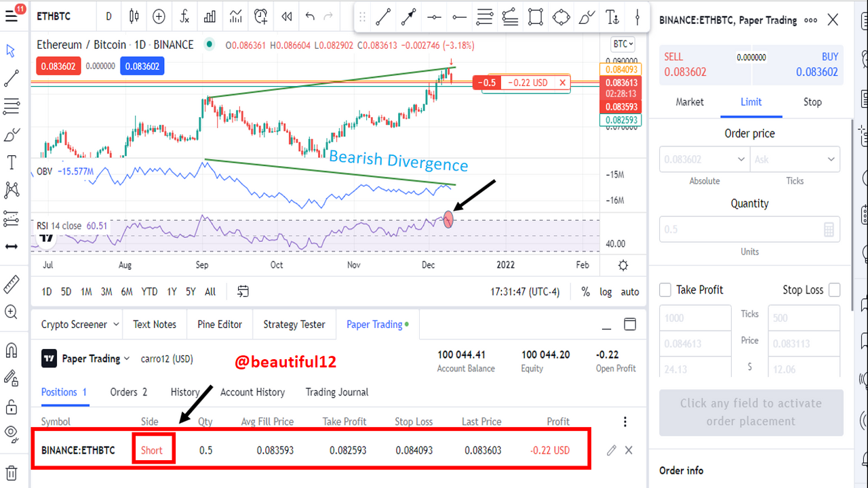The width and height of the screenshot is (868, 488).
Task: Toggle lock all drawing tools
Action: coord(12,407)
